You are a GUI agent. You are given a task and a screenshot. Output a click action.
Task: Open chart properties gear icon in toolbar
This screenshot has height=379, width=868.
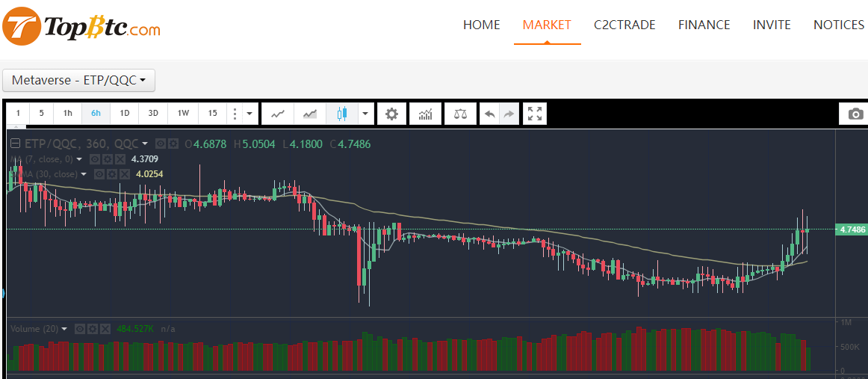[x=391, y=114]
